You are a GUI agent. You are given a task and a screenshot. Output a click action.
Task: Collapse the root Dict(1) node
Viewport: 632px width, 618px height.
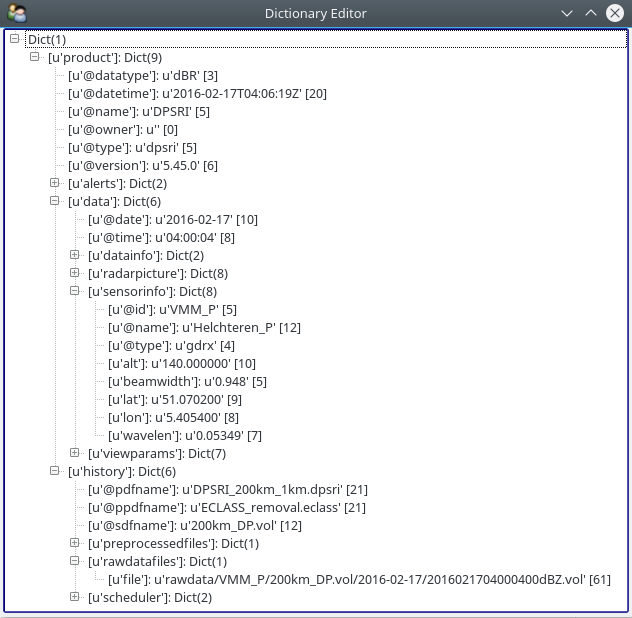[15, 39]
